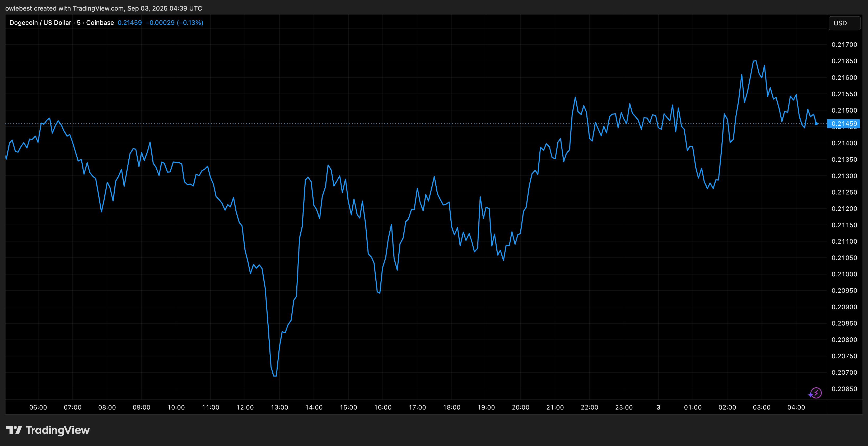This screenshot has height=446, width=868.
Task: Click the 04:00 time axis label
Action: tap(796, 407)
